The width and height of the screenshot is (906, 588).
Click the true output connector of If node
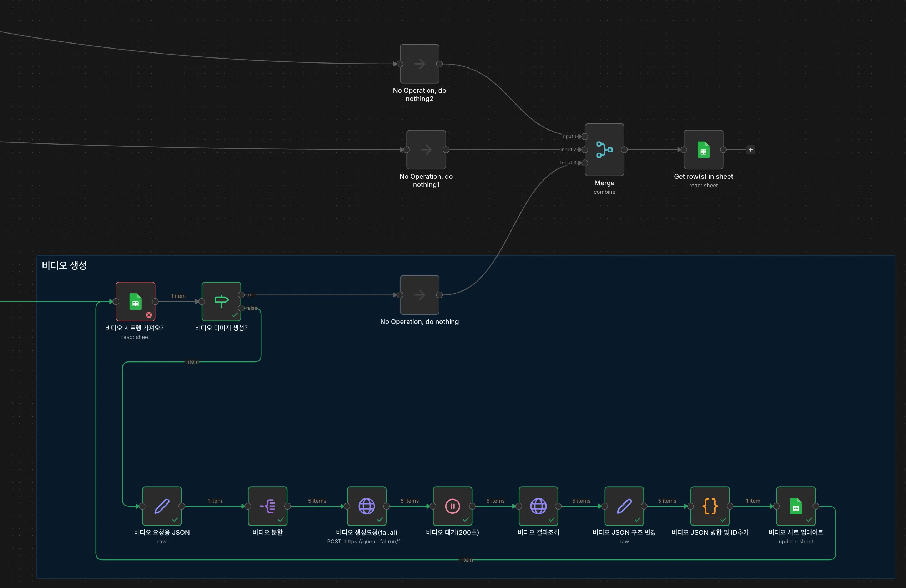pyautogui.click(x=241, y=295)
